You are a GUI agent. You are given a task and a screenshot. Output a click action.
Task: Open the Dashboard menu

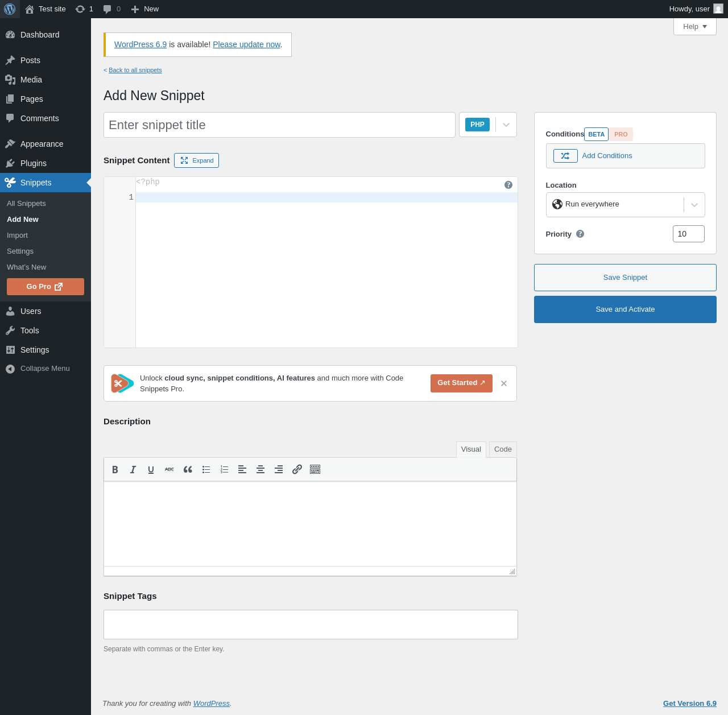pyautogui.click(x=45, y=35)
